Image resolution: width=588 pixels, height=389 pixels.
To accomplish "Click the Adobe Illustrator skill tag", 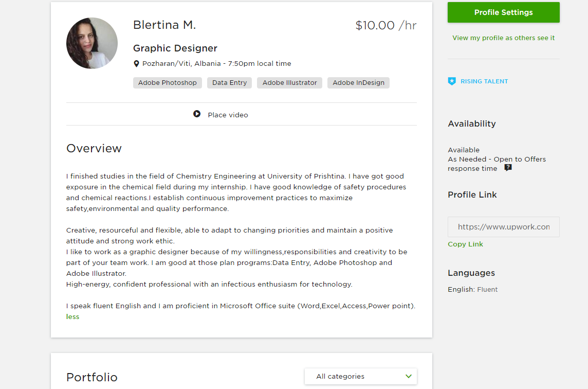I will 289,83.
